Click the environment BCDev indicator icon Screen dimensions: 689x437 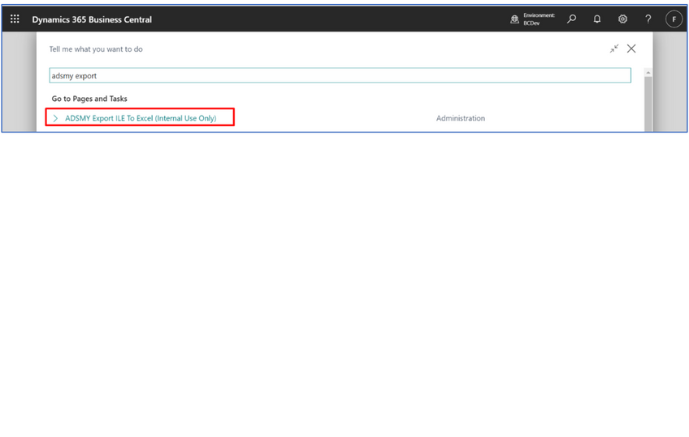point(514,19)
